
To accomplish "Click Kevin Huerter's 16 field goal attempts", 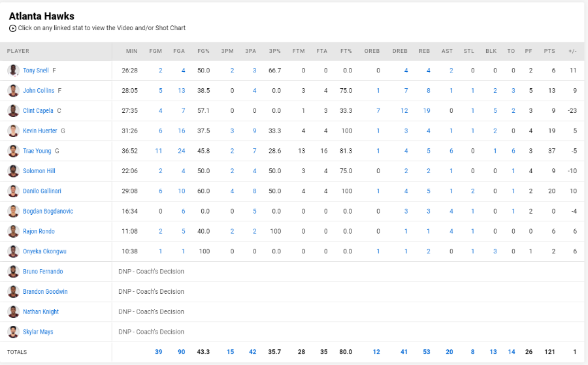I will click(182, 131).
